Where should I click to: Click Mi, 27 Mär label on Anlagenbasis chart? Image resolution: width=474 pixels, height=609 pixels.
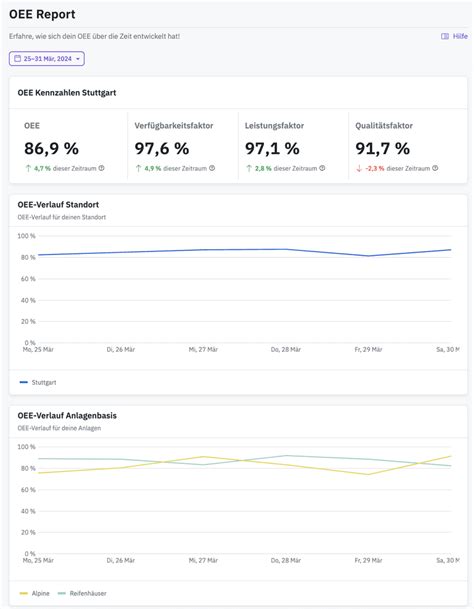click(x=203, y=560)
